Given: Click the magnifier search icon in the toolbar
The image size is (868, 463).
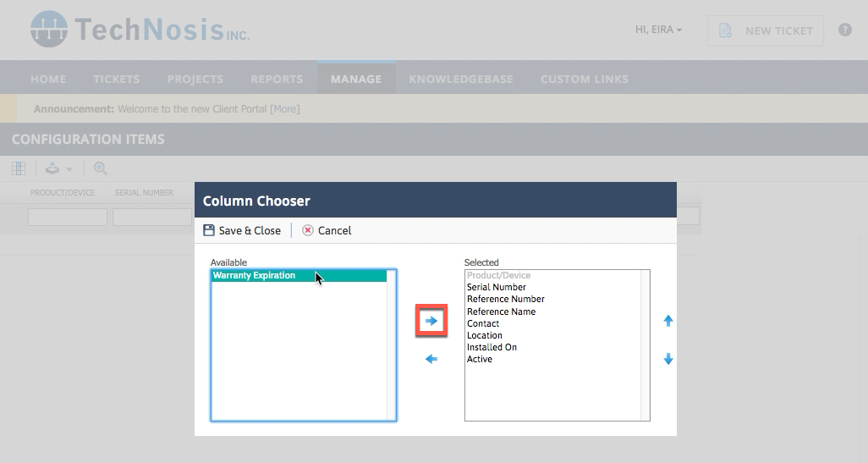Looking at the screenshot, I should pos(100,168).
